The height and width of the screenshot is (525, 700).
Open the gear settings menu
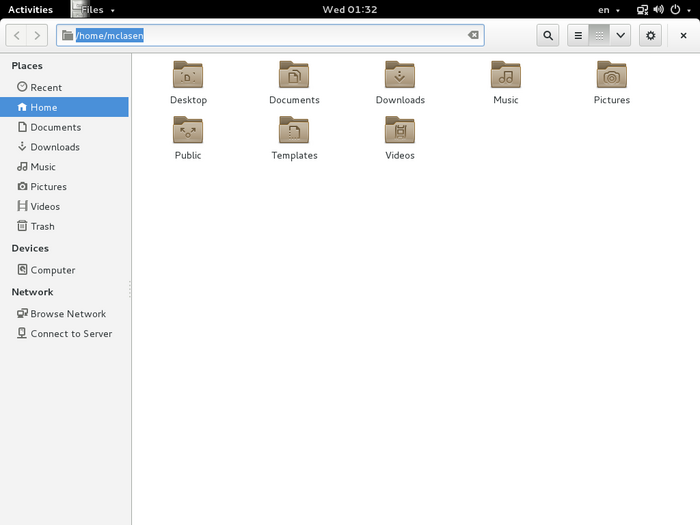click(x=651, y=35)
